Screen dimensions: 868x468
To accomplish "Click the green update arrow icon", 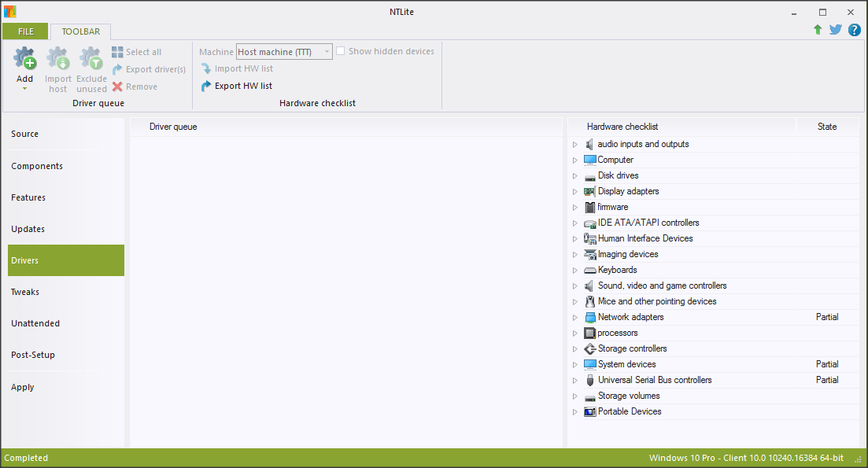I will tap(818, 30).
